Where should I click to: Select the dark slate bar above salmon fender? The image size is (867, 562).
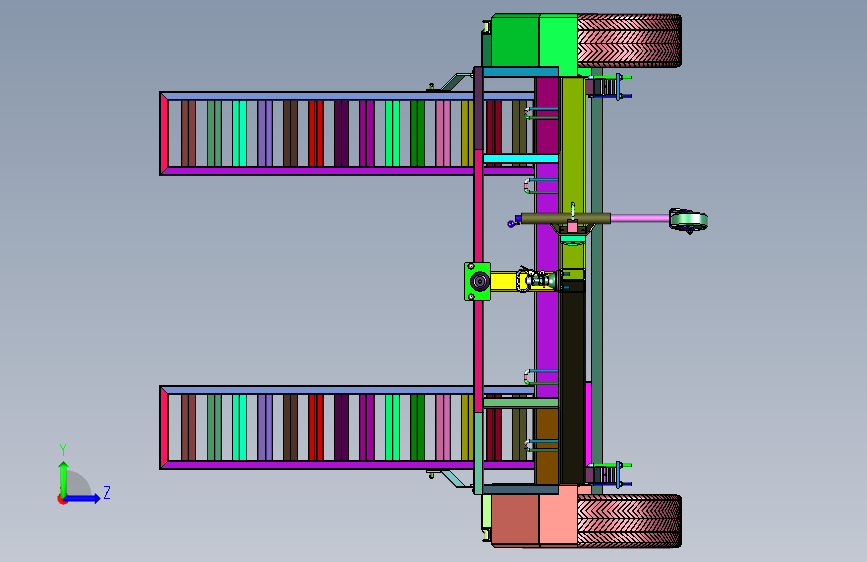point(520,490)
